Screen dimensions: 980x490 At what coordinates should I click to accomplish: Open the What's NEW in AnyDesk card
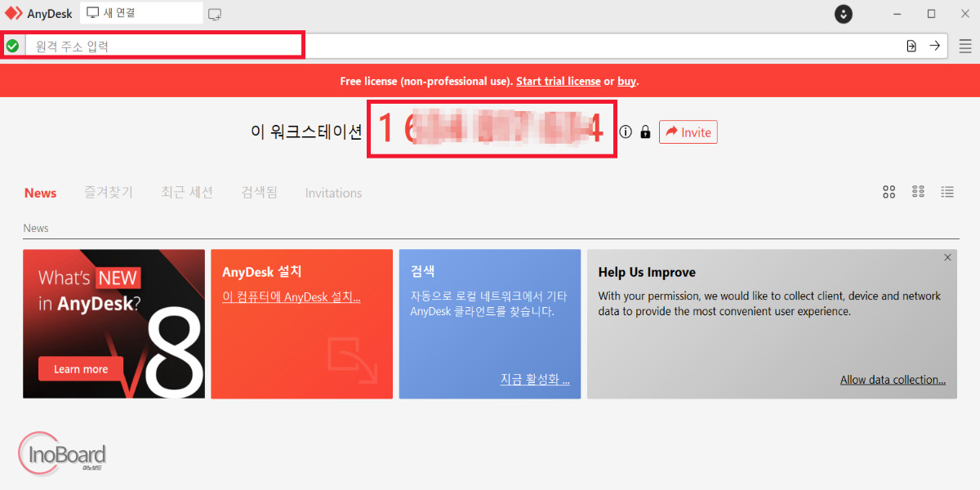[x=114, y=324]
